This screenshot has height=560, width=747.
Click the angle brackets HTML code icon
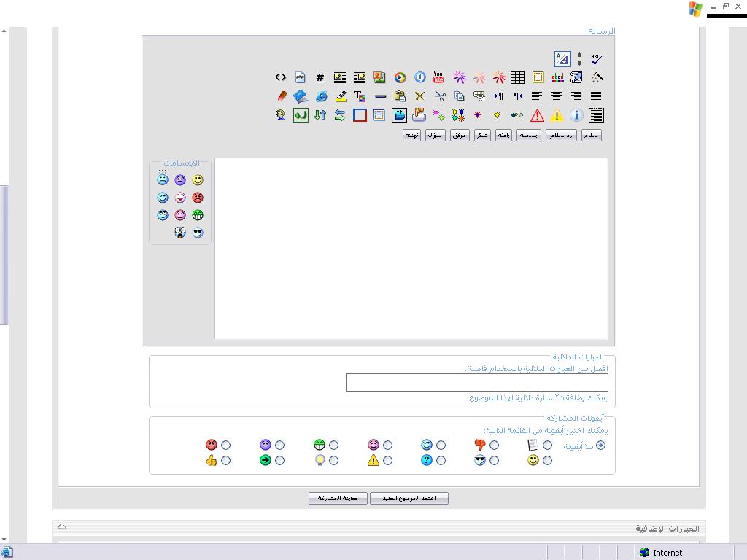tap(281, 77)
